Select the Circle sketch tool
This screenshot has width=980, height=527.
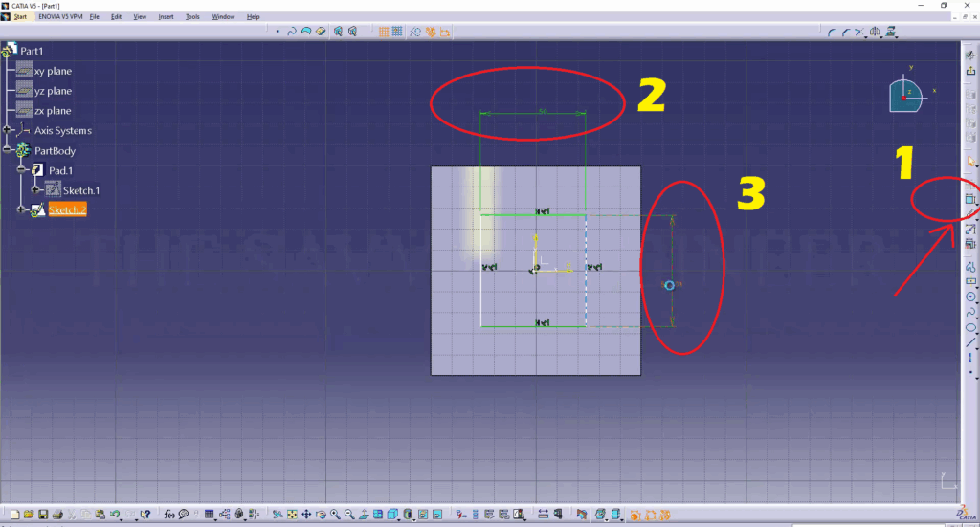click(970, 296)
